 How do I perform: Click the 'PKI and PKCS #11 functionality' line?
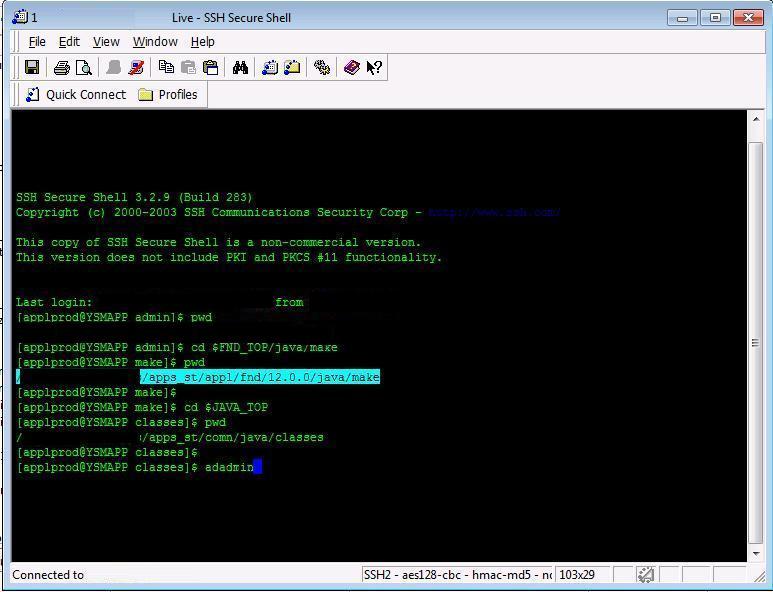pyautogui.click(x=229, y=257)
